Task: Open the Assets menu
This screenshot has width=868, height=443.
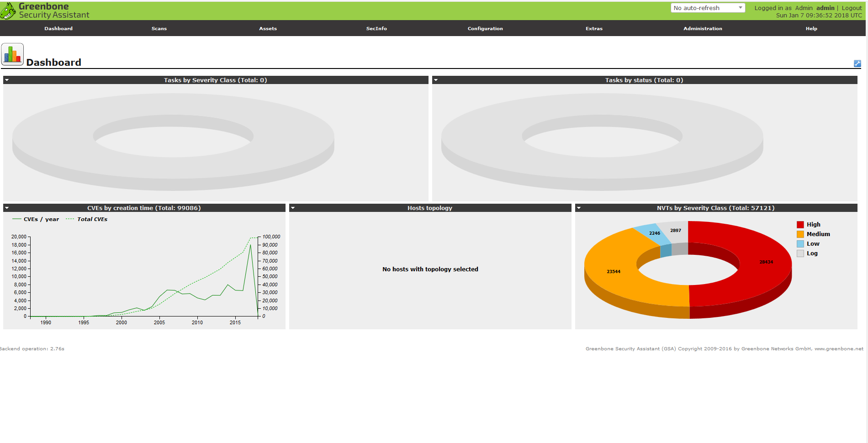Action: (268, 28)
